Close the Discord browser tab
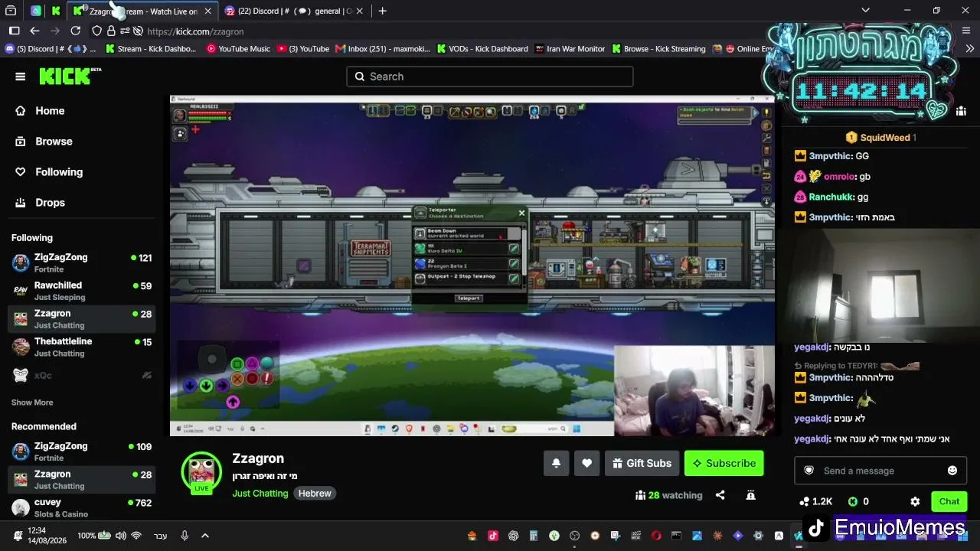This screenshot has width=980, height=551. (x=359, y=11)
